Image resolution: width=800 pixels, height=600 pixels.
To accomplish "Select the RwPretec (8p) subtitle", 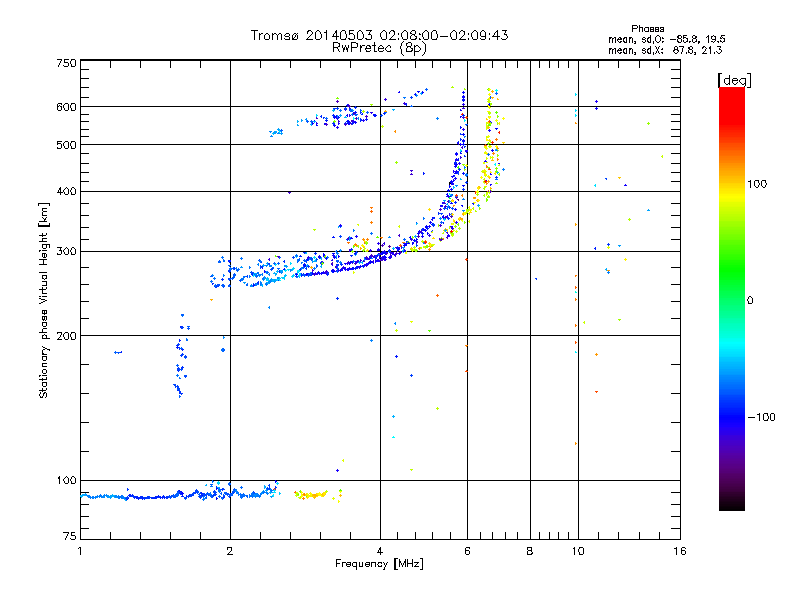I will click(x=380, y=47).
